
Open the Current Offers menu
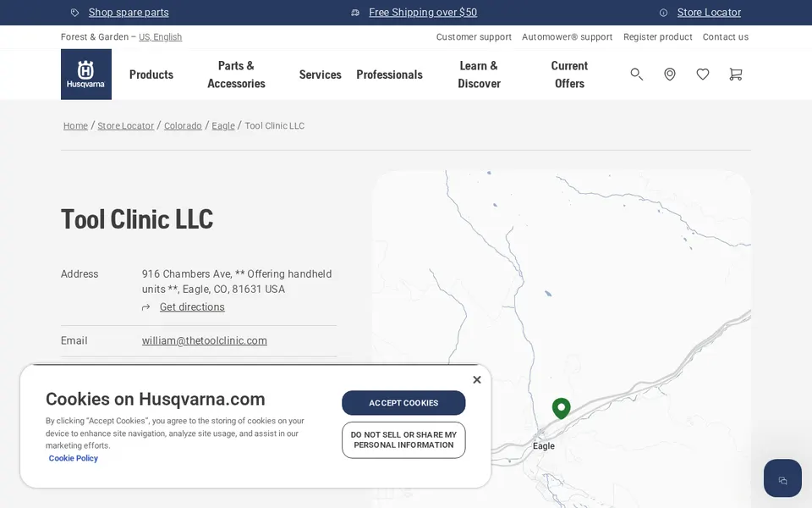pos(569,75)
